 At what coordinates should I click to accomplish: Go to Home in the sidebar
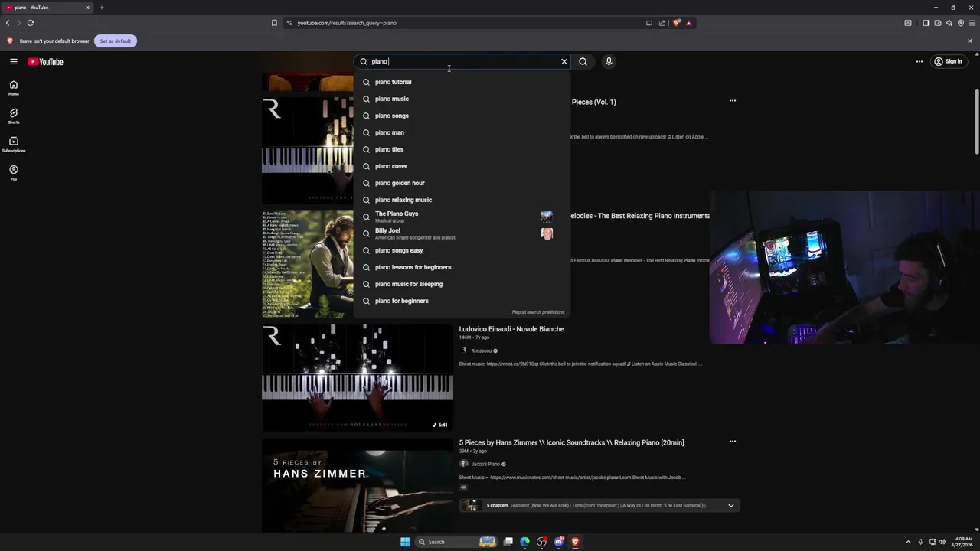(x=13, y=88)
